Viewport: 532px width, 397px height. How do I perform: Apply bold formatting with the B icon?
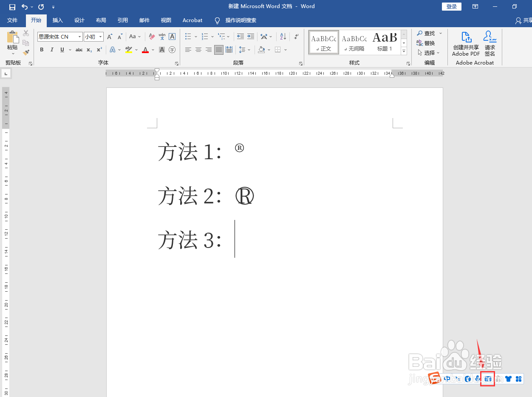(x=41, y=50)
